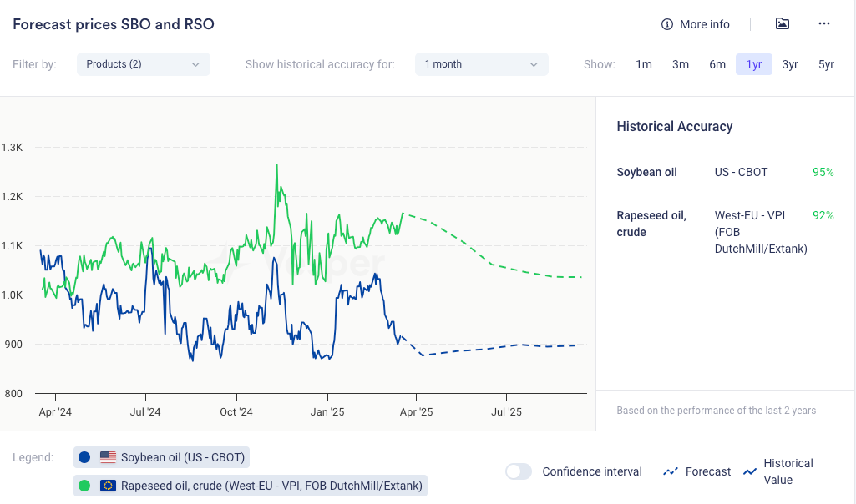Click the EU flag icon in legend
Viewport: 856px width, 504px height.
(108, 486)
